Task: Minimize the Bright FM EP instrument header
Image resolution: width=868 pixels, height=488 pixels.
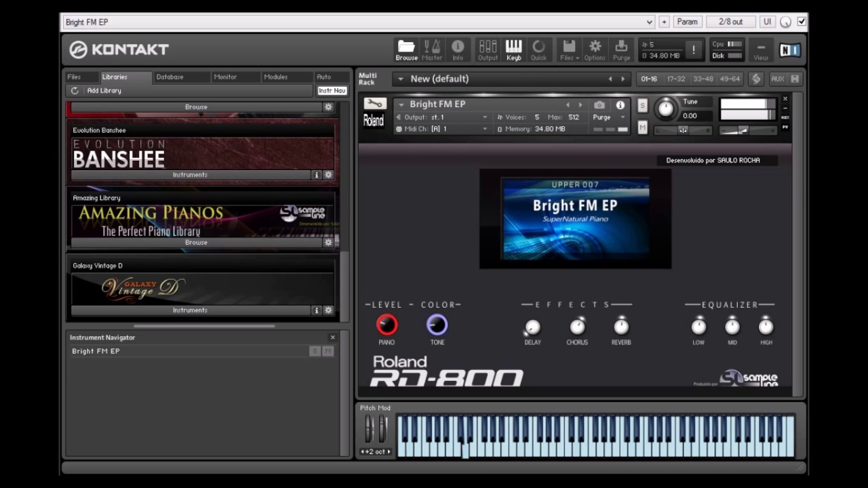Action: tap(785, 108)
